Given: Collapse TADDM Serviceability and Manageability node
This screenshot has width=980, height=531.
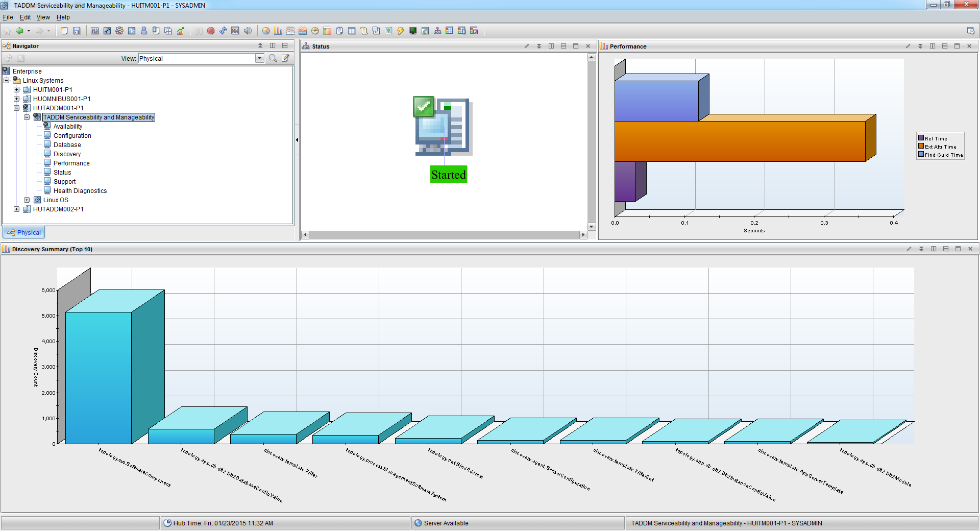Looking at the screenshot, I should point(27,117).
